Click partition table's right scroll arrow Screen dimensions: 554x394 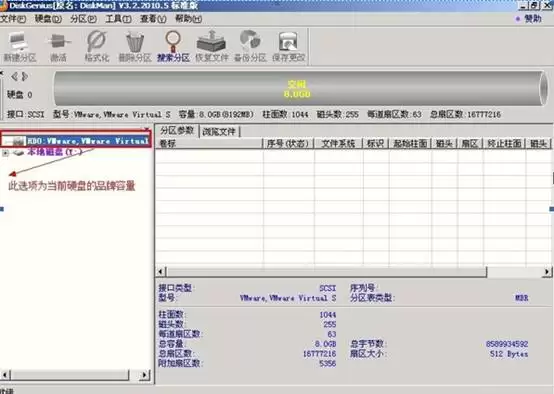[547, 271]
